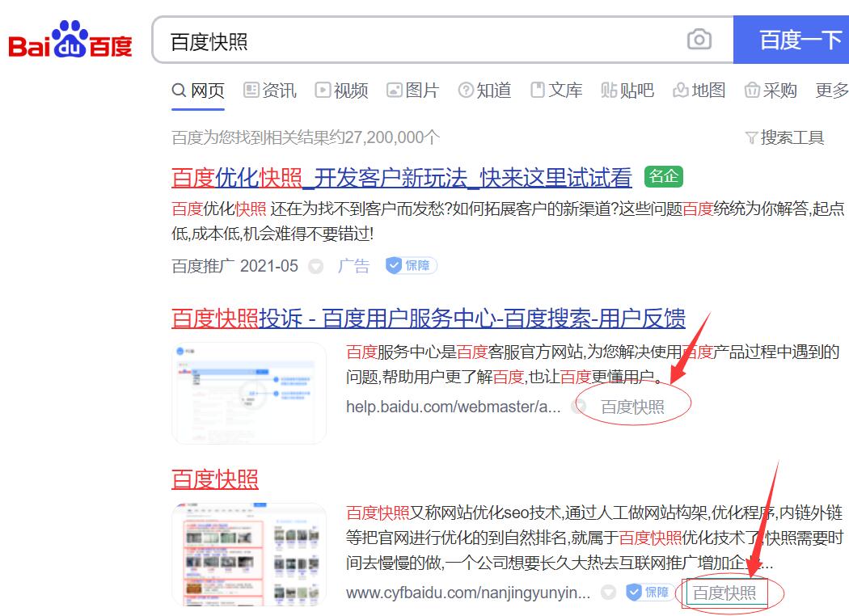Select the 网页 tab
The width and height of the screenshot is (849, 616).
tap(197, 91)
